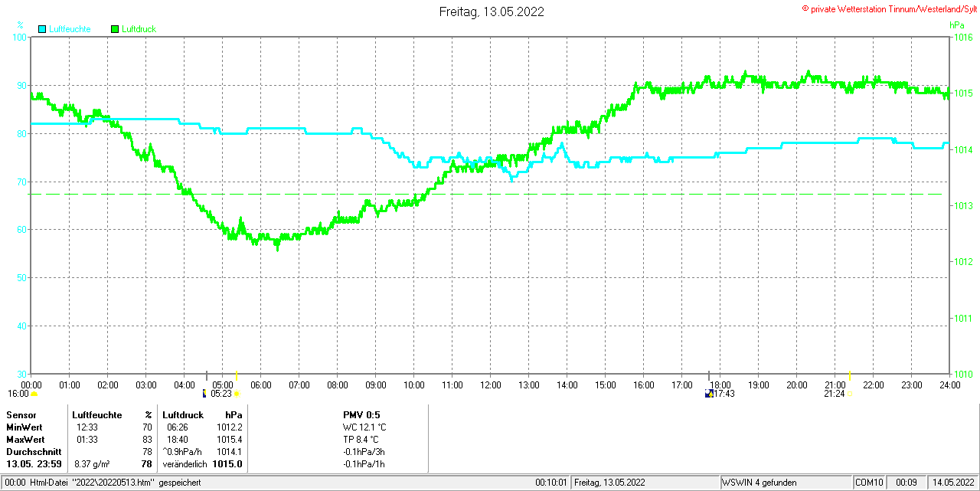
Task: Click the Luftdruck table column header
Action: tap(183, 414)
